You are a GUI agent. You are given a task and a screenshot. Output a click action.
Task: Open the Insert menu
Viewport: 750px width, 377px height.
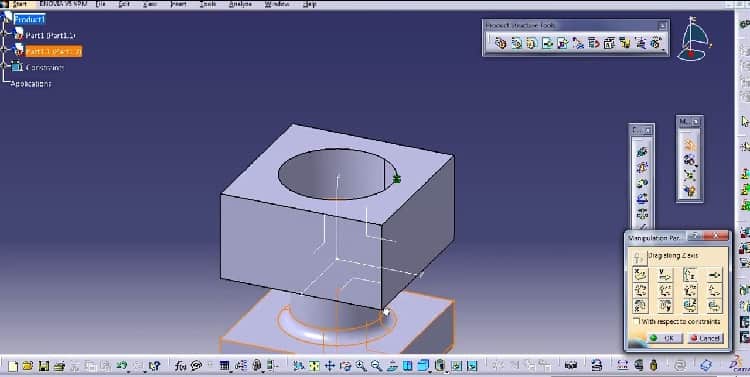point(178,4)
